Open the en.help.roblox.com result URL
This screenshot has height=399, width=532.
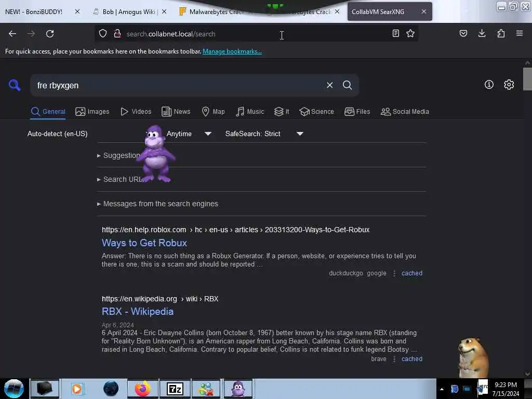click(x=235, y=230)
